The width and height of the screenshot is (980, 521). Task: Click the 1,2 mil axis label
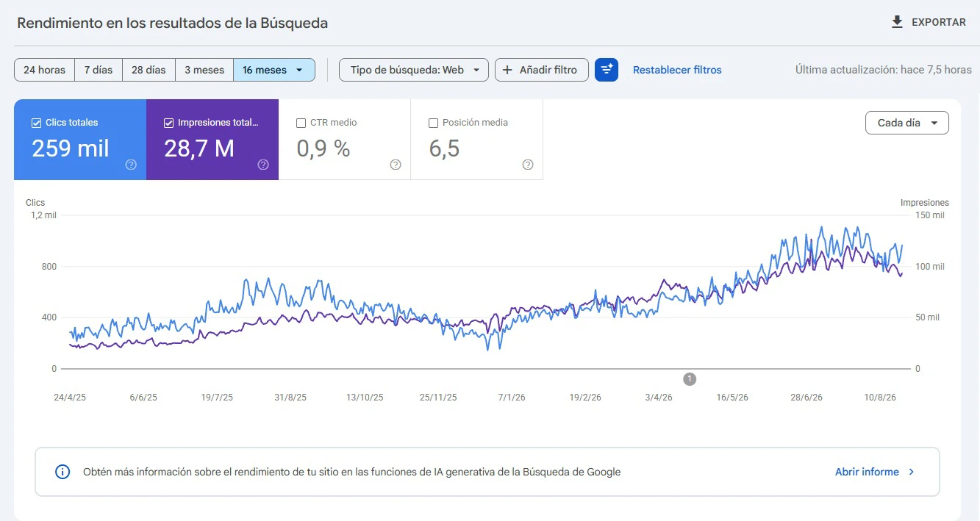click(43, 215)
